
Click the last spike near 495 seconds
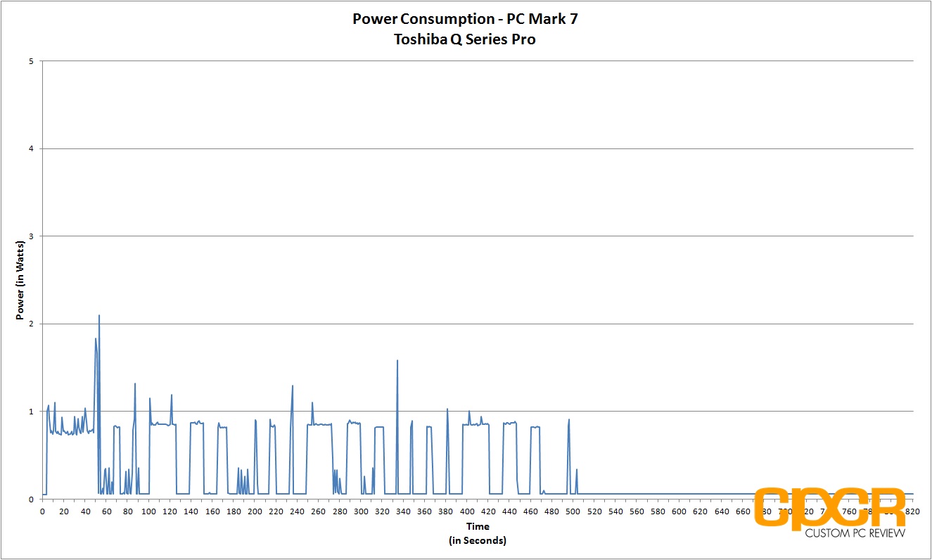click(568, 420)
